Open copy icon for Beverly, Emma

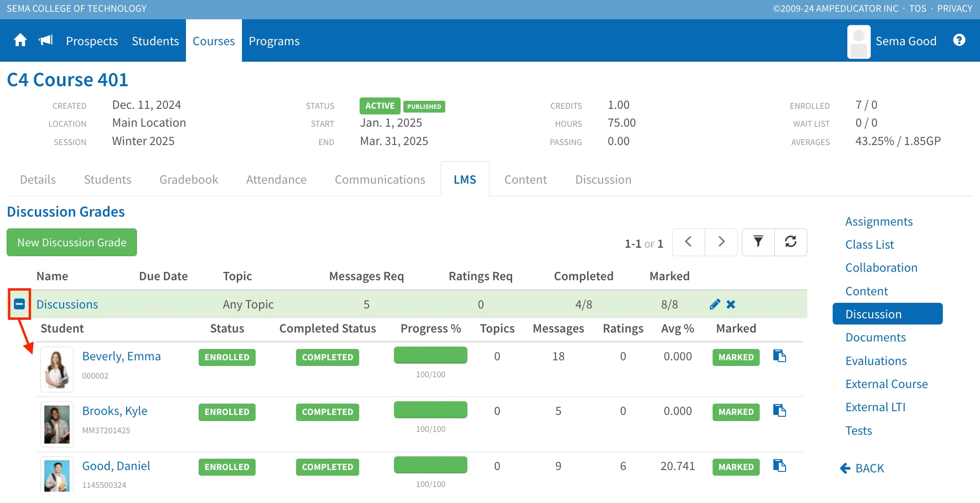tap(779, 356)
